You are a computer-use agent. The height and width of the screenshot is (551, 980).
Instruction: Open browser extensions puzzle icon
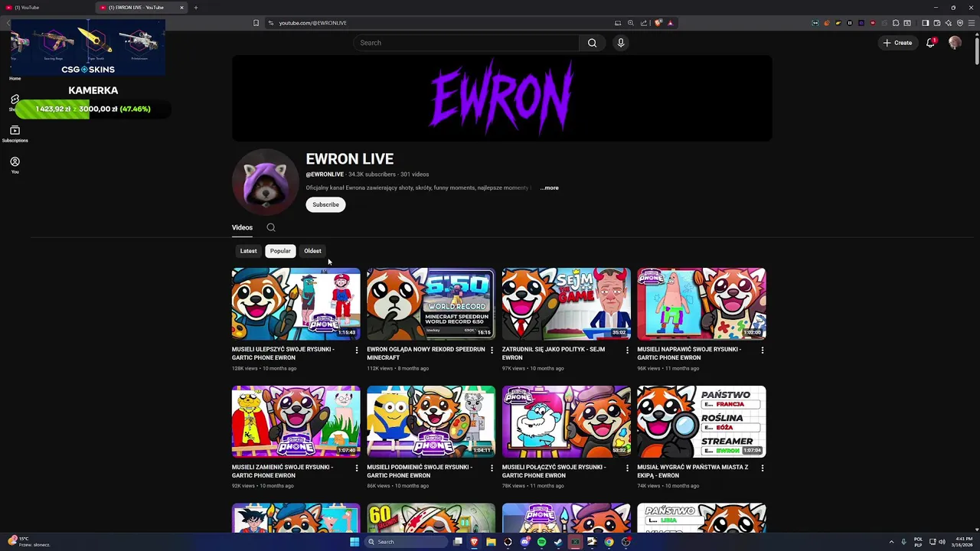coord(896,23)
